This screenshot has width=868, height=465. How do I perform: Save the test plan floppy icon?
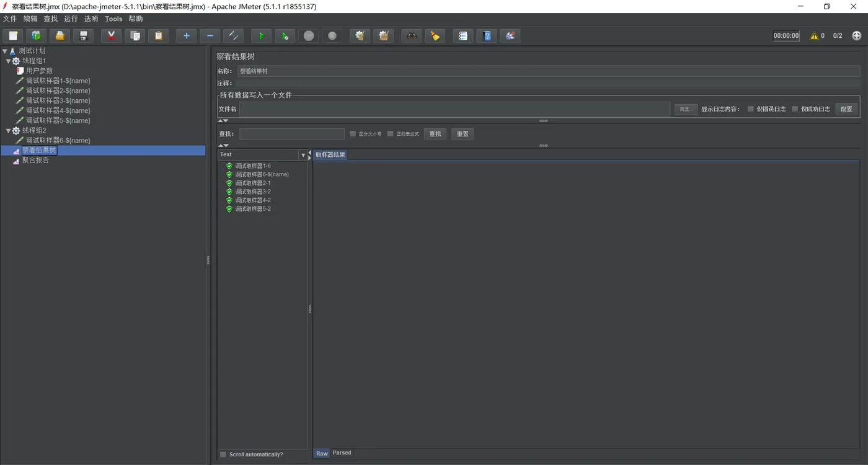pos(83,36)
